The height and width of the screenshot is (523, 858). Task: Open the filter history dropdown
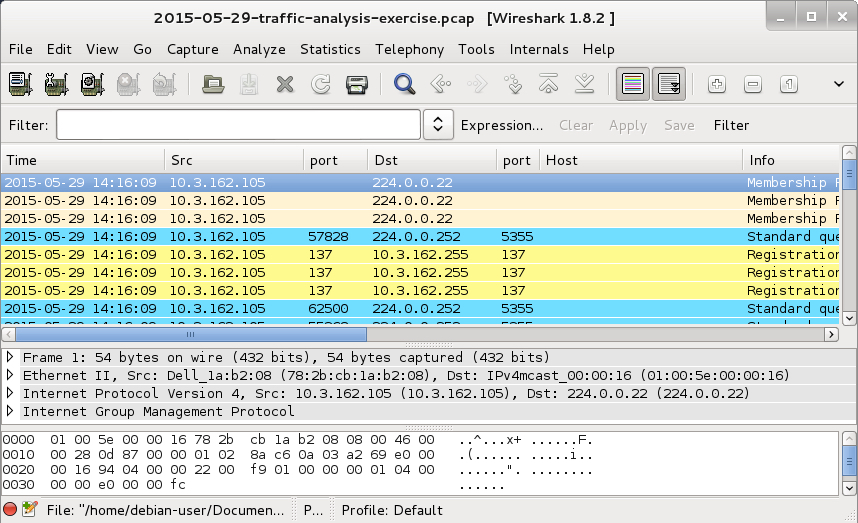pyautogui.click(x=438, y=125)
